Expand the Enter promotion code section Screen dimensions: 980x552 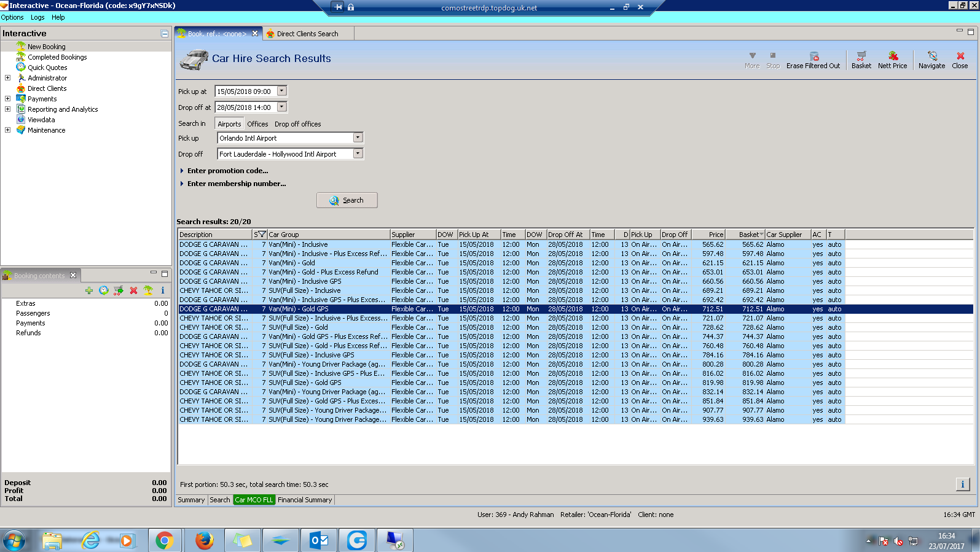click(227, 171)
